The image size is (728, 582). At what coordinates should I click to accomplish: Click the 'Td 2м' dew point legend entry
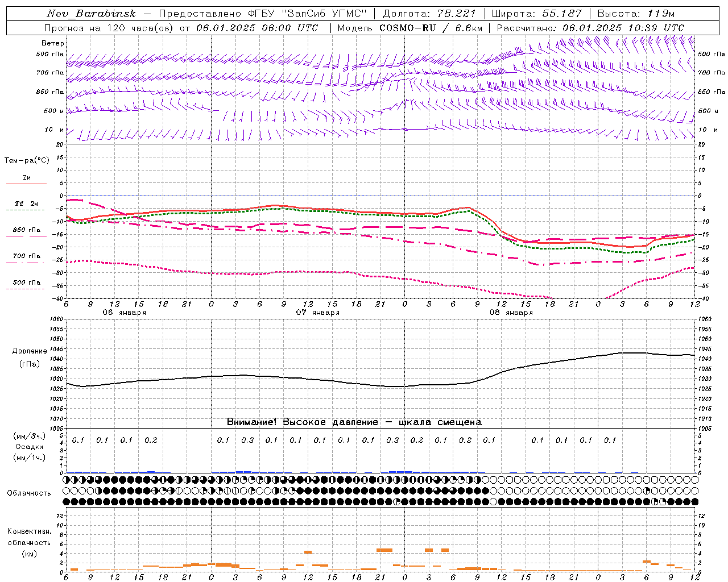point(26,203)
